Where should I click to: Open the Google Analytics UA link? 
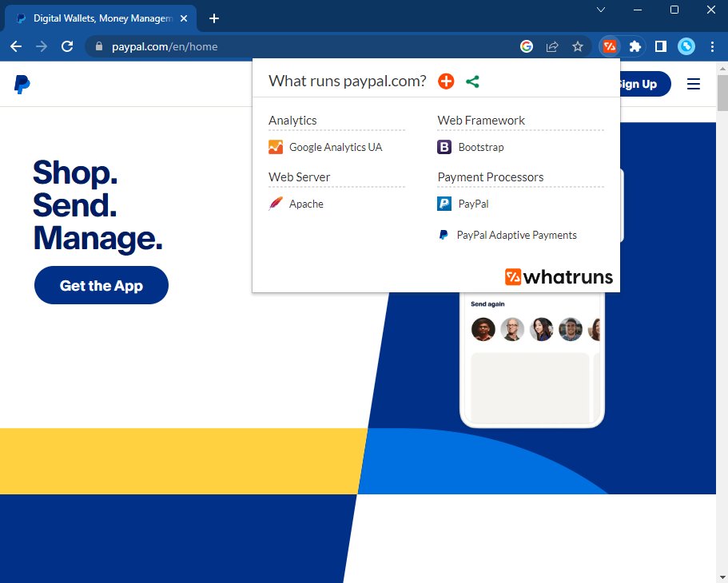pyautogui.click(x=336, y=147)
